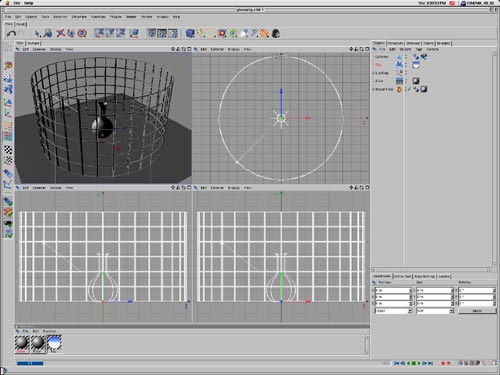The width and height of the screenshot is (500, 375).
Task: Click Apply in the coordinates panel
Action: coord(477,311)
